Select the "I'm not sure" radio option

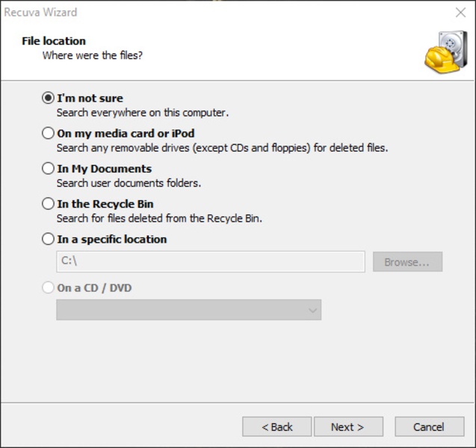coord(49,98)
